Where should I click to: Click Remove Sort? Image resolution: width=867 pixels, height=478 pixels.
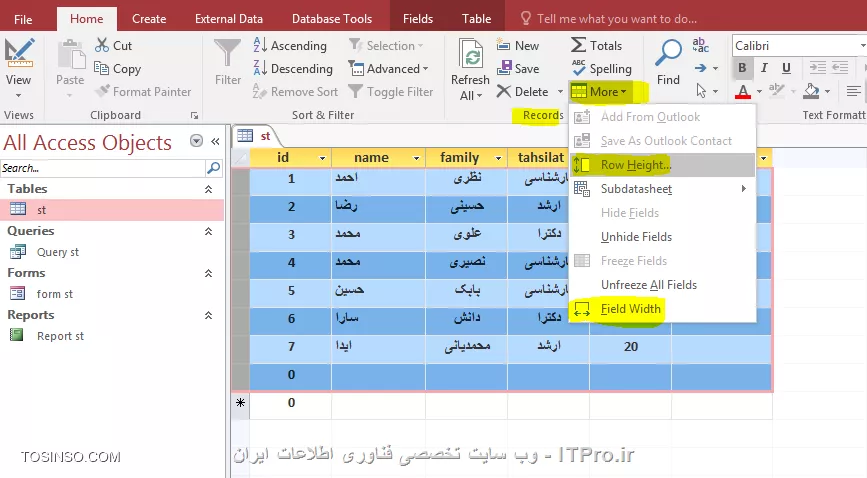(295, 91)
